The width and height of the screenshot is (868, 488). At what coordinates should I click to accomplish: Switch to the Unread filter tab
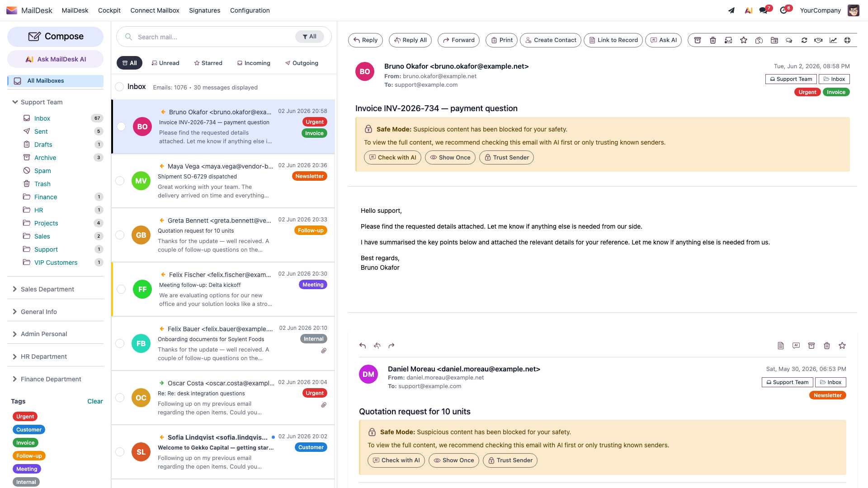coord(165,63)
